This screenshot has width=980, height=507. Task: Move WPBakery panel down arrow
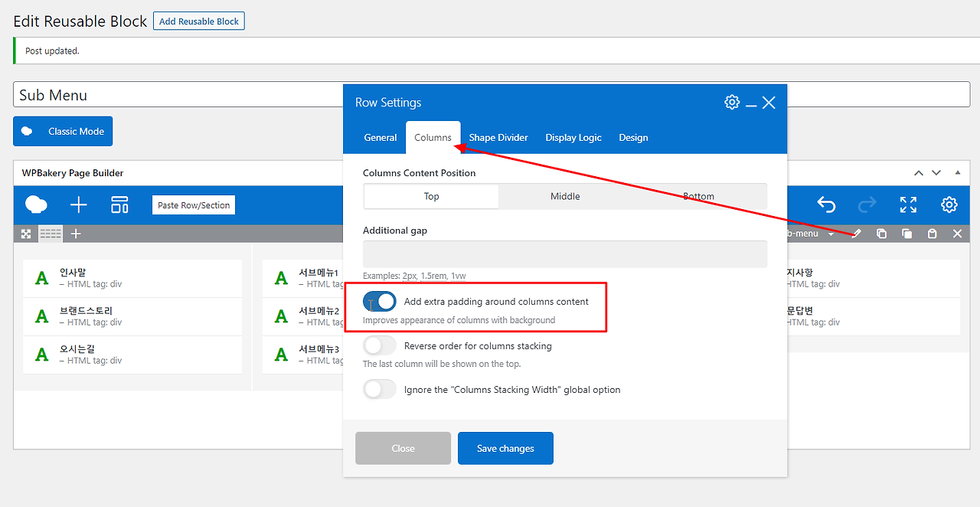936,173
